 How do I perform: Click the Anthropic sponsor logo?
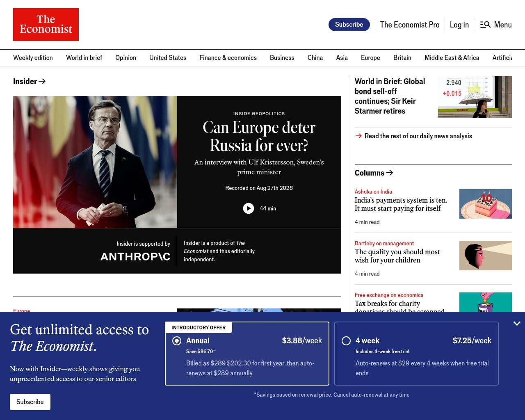coord(135,256)
